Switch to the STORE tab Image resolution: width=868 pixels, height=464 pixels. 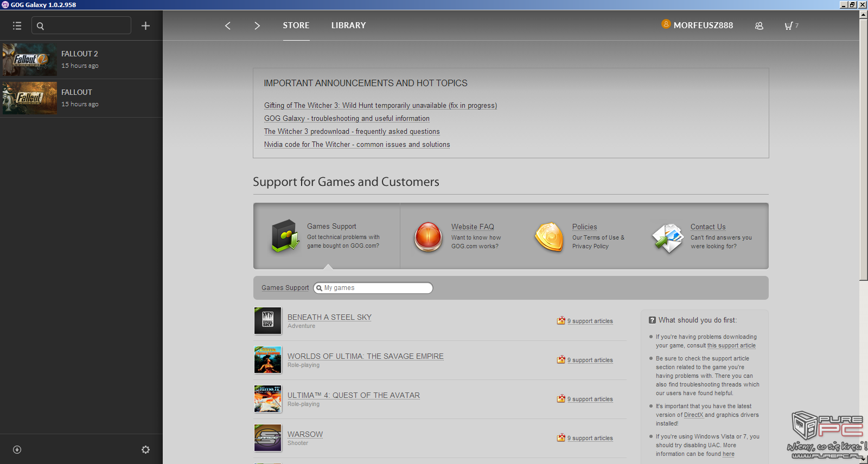296,25
